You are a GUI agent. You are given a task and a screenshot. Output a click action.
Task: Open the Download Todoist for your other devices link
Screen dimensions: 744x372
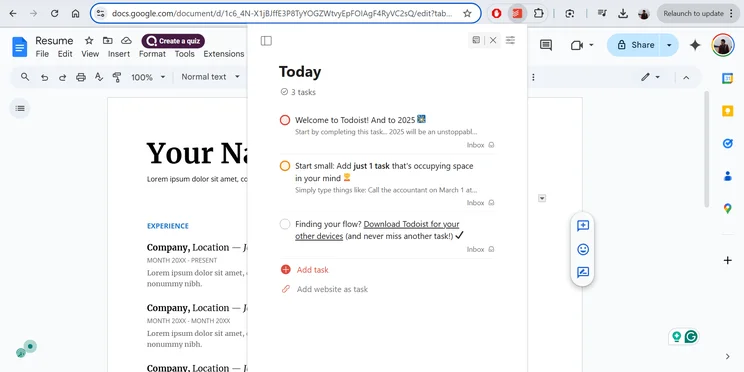[x=377, y=230]
